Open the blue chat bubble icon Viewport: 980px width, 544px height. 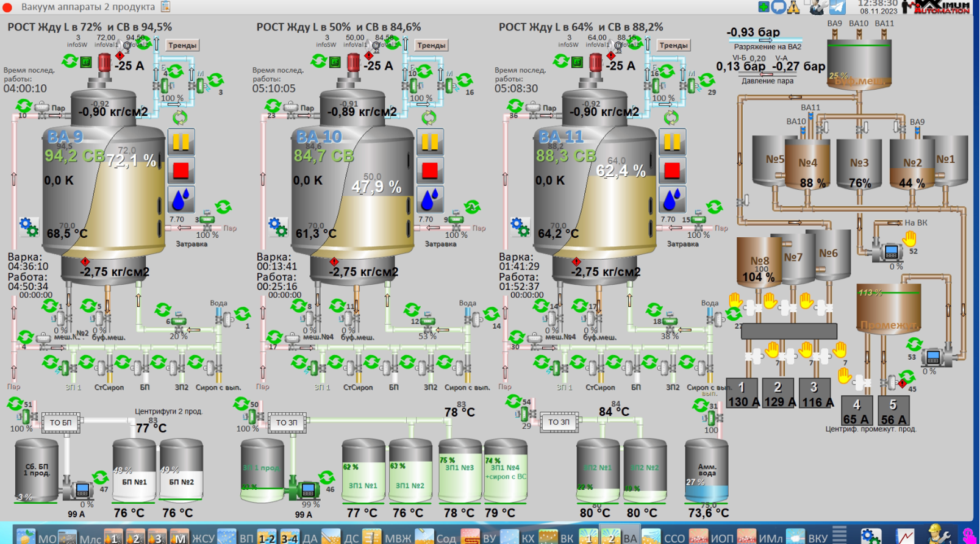point(779,7)
